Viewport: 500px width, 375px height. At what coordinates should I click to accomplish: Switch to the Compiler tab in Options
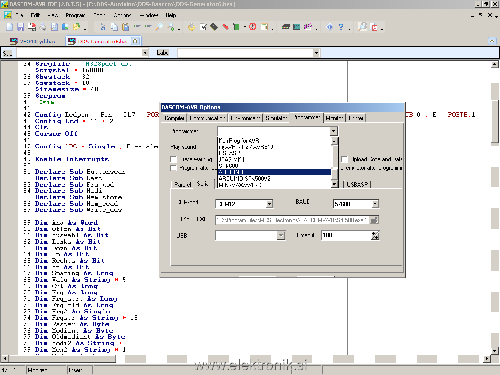pyautogui.click(x=174, y=118)
